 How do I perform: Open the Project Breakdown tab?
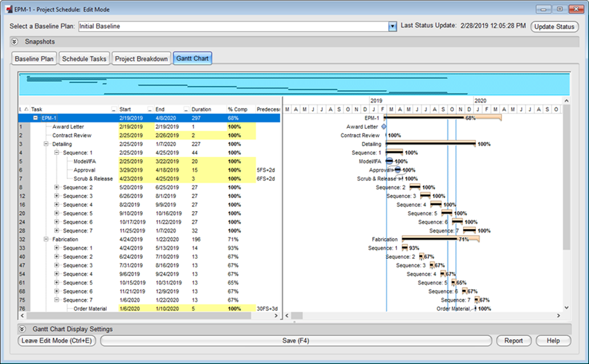click(141, 59)
